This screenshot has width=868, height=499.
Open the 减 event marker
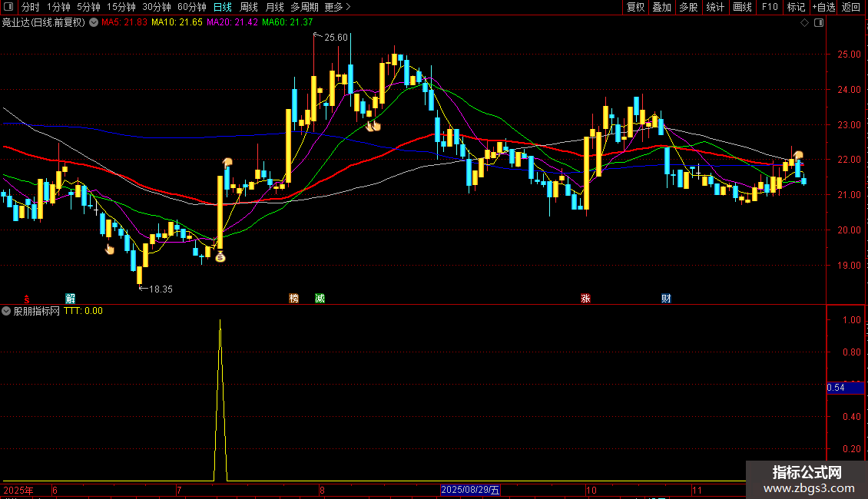(320, 299)
